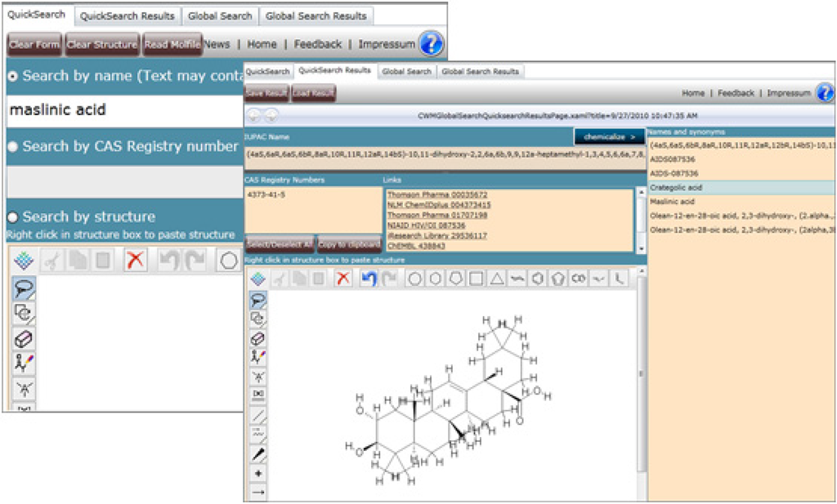Select the Search by name radio button

click(13, 76)
